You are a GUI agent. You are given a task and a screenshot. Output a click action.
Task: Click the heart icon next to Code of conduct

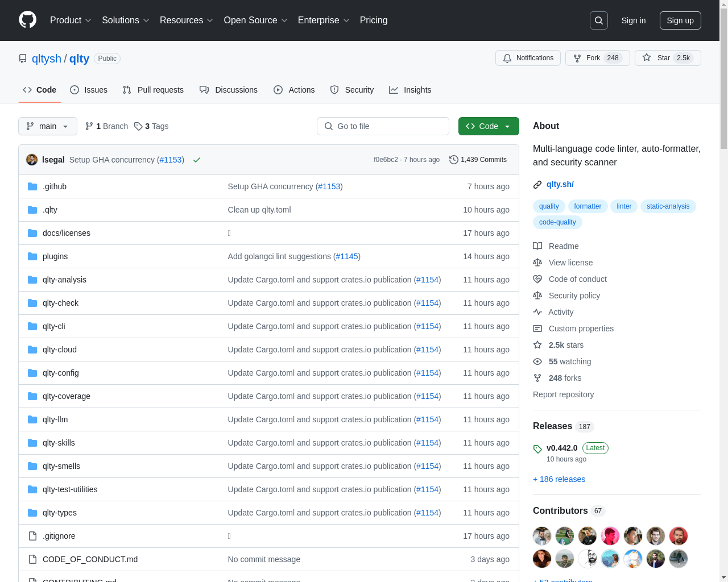coord(537,279)
